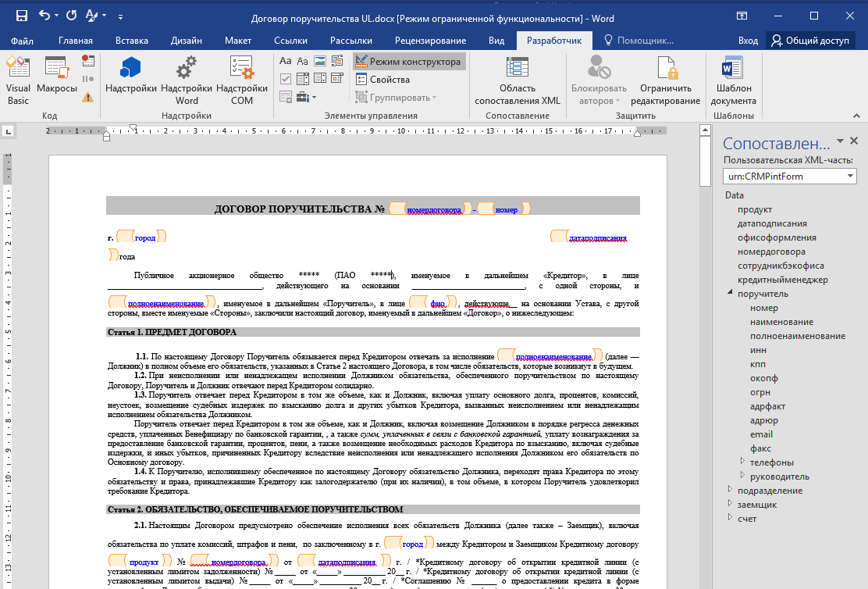Viewport: 868px width, 589px height.
Task: Switch to the Главная tab
Action: coord(76,41)
